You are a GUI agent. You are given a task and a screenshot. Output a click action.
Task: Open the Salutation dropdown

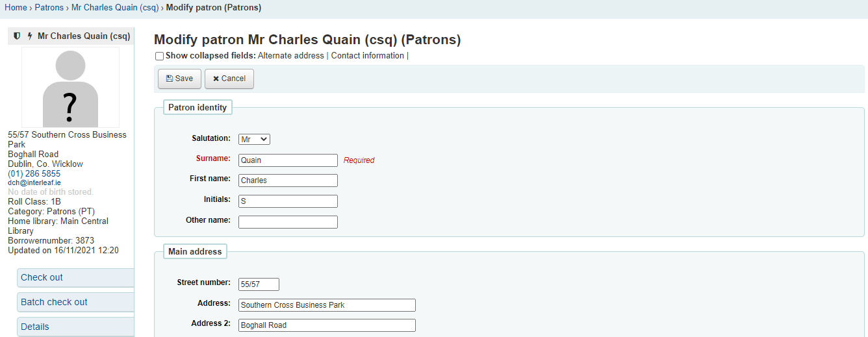254,139
